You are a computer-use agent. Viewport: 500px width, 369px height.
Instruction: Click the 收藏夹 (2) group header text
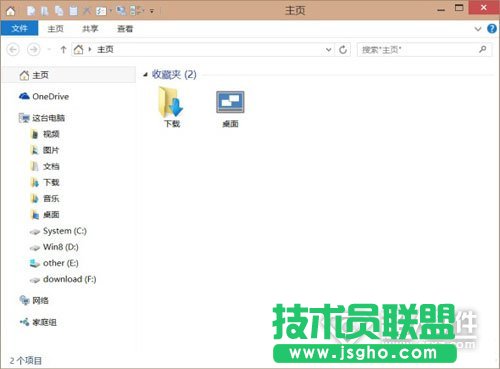tap(174, 74)
